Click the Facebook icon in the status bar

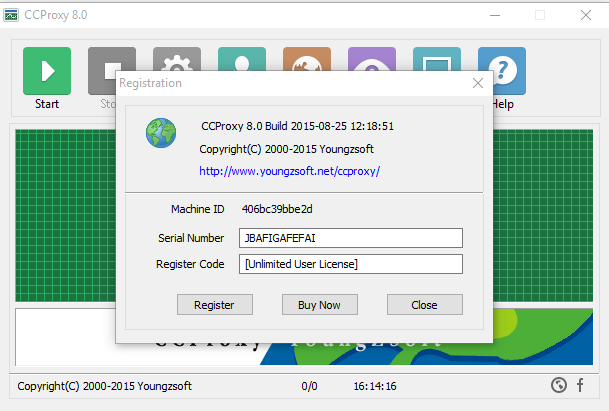click(580, 385)
